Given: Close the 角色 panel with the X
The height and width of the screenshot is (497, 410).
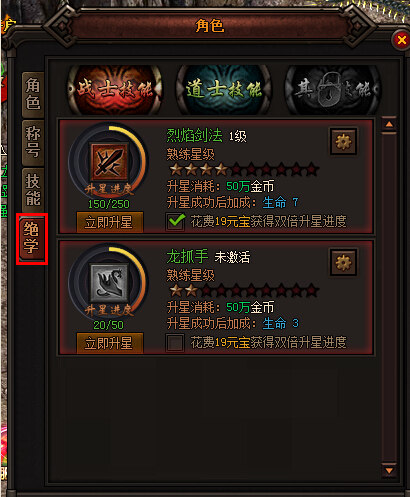Looking at the screenshot, I should (401, 40).
